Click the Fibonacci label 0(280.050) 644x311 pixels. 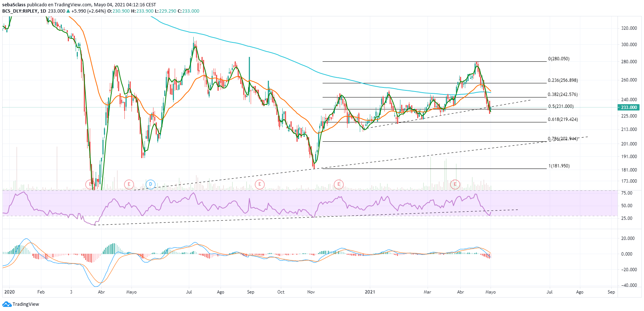point(559,59)
